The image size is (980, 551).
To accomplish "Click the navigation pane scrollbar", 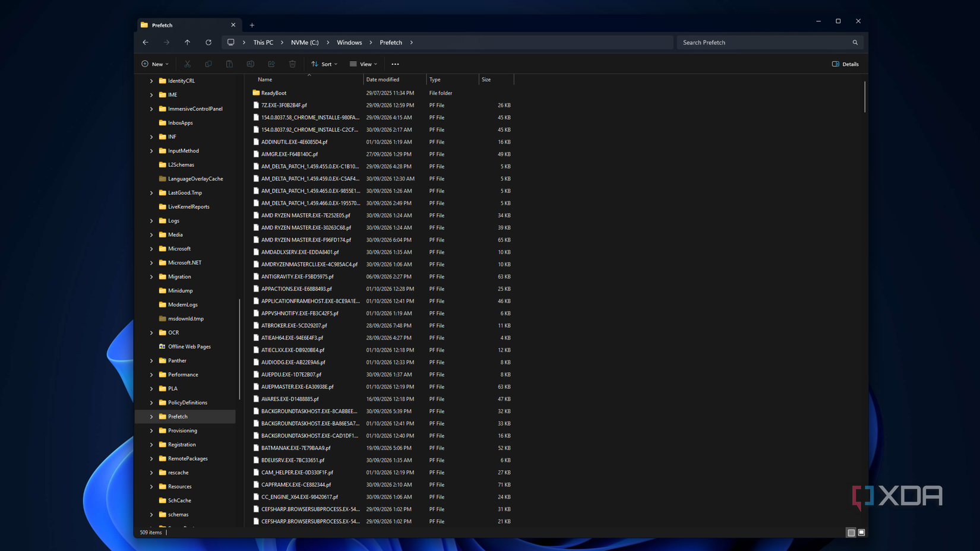I will coord(239,350).
